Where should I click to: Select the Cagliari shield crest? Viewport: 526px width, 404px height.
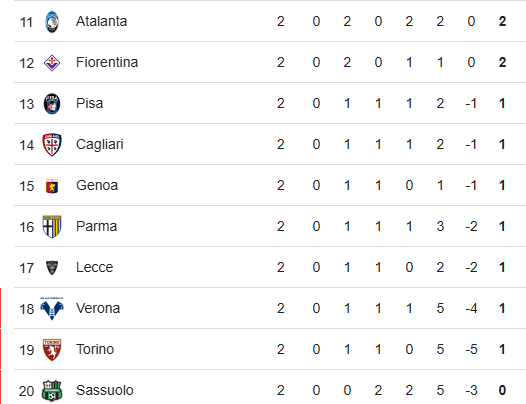click(x=52, y=145)
